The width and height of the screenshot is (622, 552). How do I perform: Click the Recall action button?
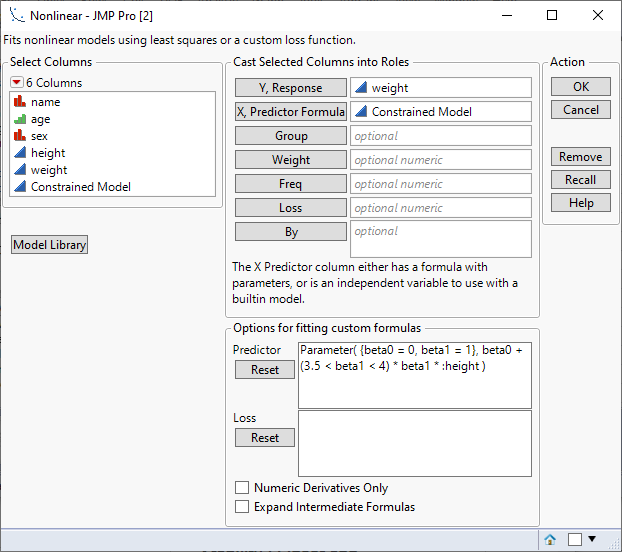click(580, 180)
